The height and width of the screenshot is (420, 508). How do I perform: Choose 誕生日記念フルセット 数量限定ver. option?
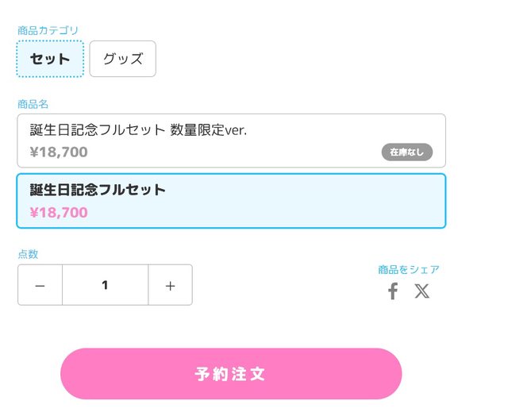tap(230, 141)
